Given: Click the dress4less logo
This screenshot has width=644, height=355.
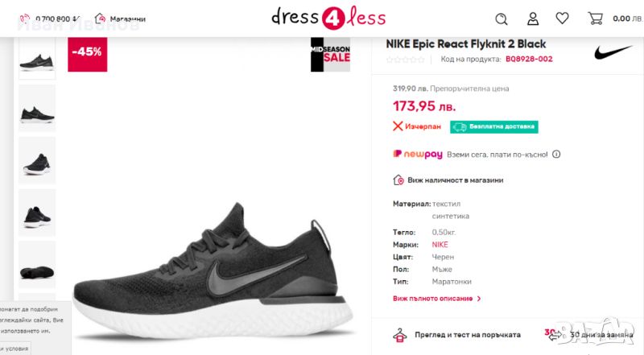Looking at the screenshot, I should tap(328, 18).
